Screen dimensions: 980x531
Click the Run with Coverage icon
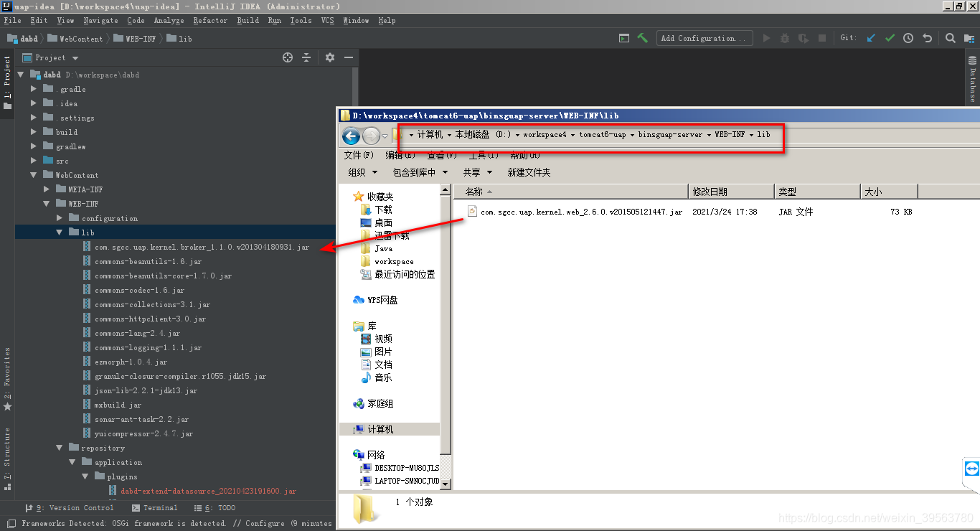(804, 38)
